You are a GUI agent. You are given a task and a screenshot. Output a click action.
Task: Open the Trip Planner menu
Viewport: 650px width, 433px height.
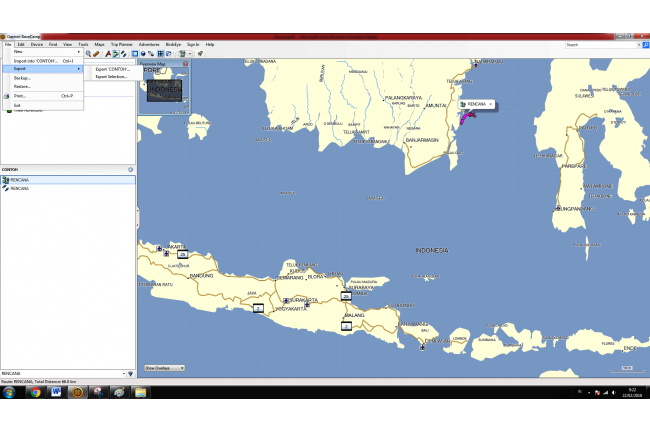(121, 44)
